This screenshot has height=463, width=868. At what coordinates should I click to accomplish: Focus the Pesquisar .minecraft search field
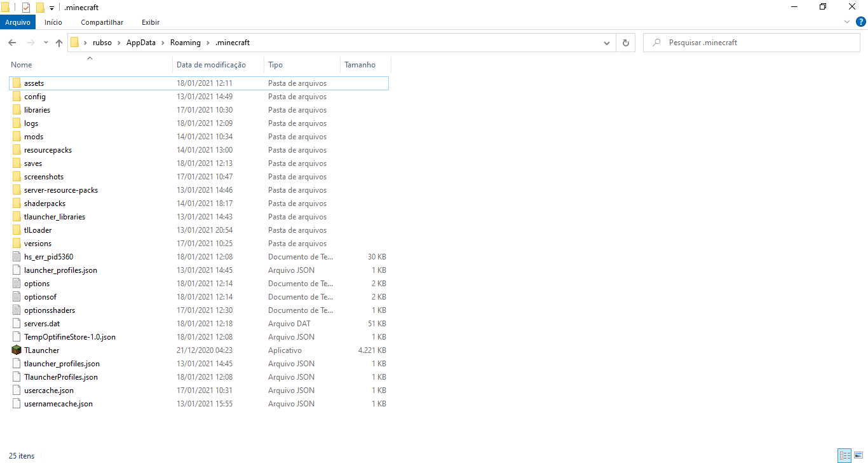(x=752, y=43)
